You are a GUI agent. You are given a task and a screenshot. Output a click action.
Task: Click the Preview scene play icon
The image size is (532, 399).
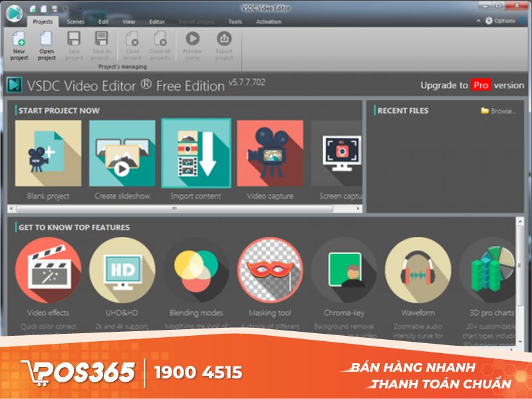[192, 39]
